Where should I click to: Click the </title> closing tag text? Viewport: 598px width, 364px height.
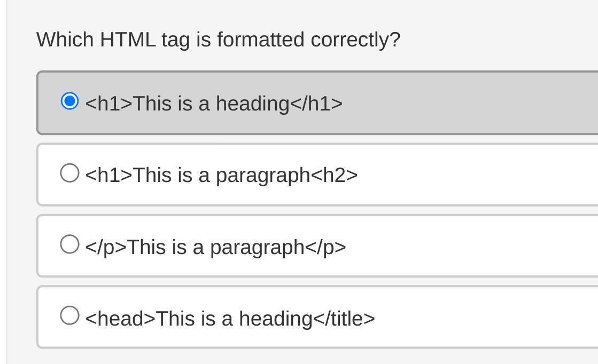(x=344, y=318)
